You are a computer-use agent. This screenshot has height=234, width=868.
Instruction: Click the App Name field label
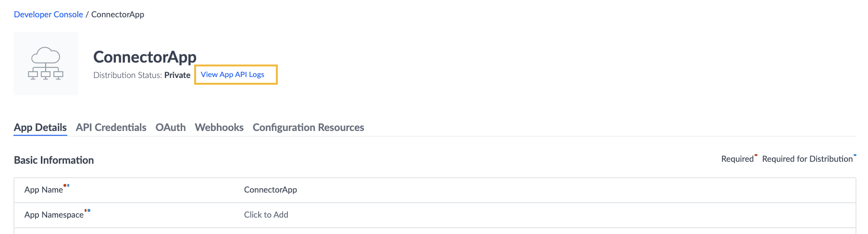tap(44, 190)
